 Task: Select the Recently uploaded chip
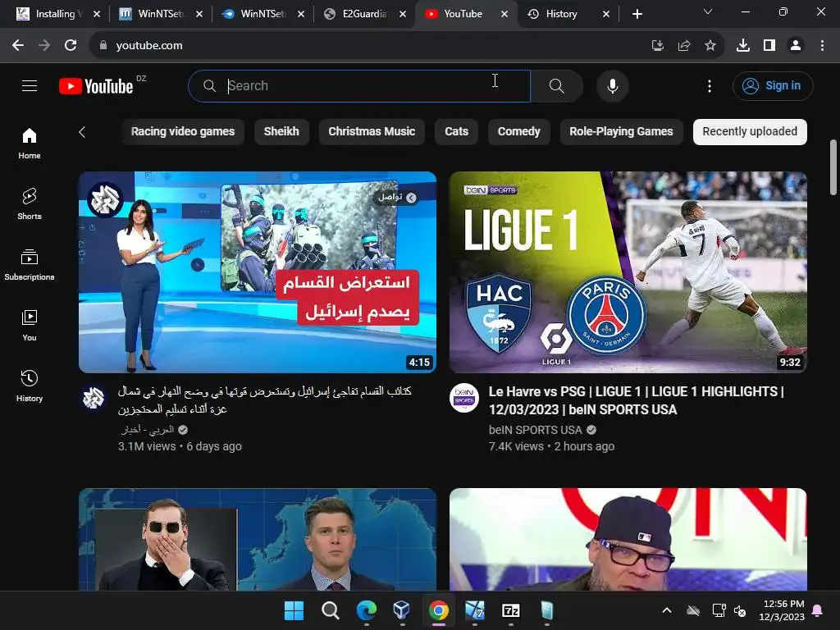pyautogui.click(x=750, y=132)
